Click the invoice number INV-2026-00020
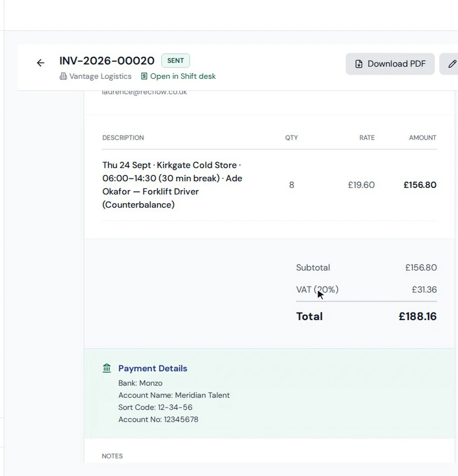 (107, 61)
